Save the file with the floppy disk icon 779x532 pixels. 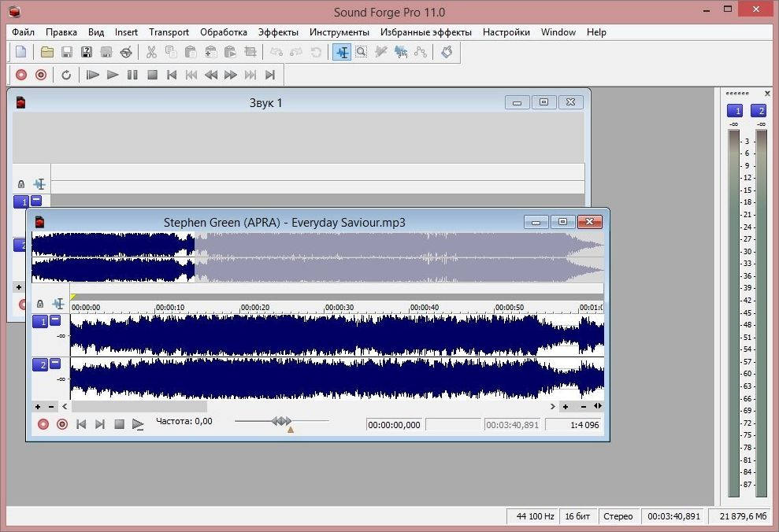67,52
